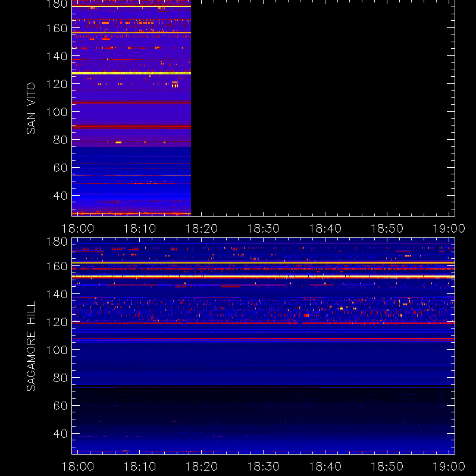
Task: Click 18:00 time label under San Vito plot
Action: [x=78, y=228]
